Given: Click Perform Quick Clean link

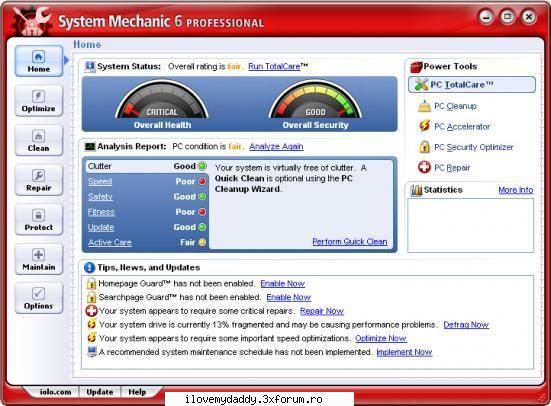Looking at the screenshot, I should pyautogui.click(x=350, y=241).
